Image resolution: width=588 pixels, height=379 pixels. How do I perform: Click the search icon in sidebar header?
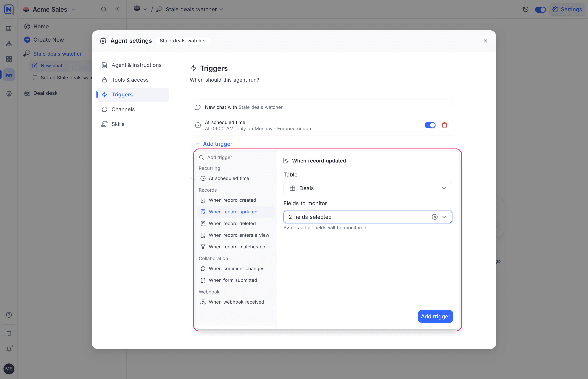[104, 10]
